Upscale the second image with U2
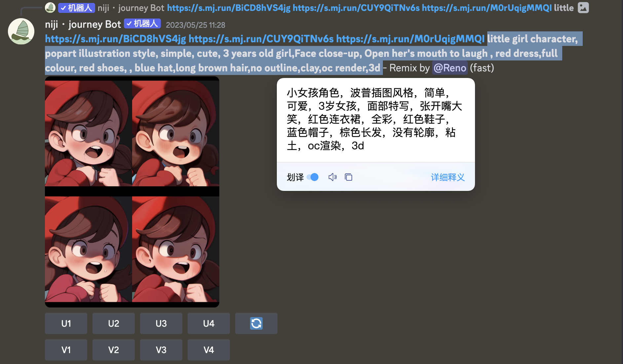623x364 pixels. [114, 323]
